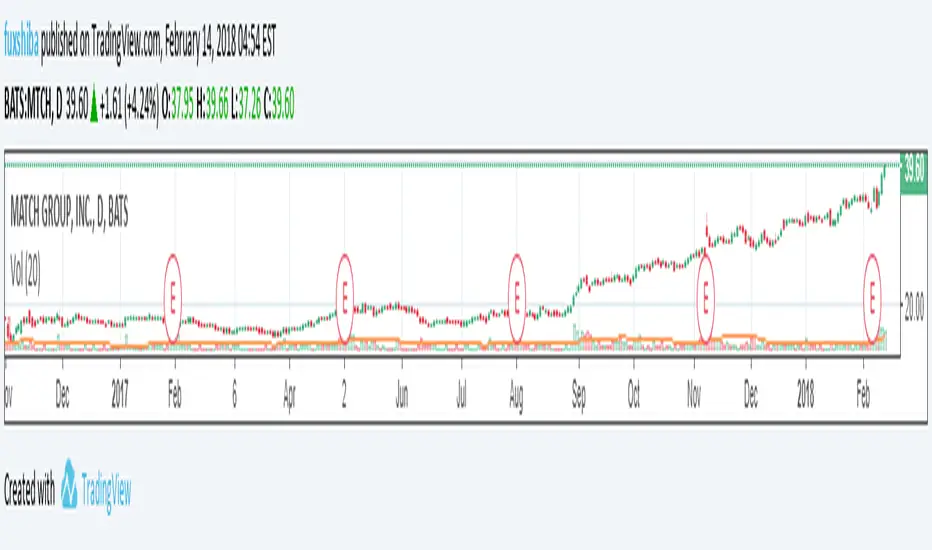Viewport: 932px width, 550px height.
Task: Click the Created with caption text
Action: [29, 489]
